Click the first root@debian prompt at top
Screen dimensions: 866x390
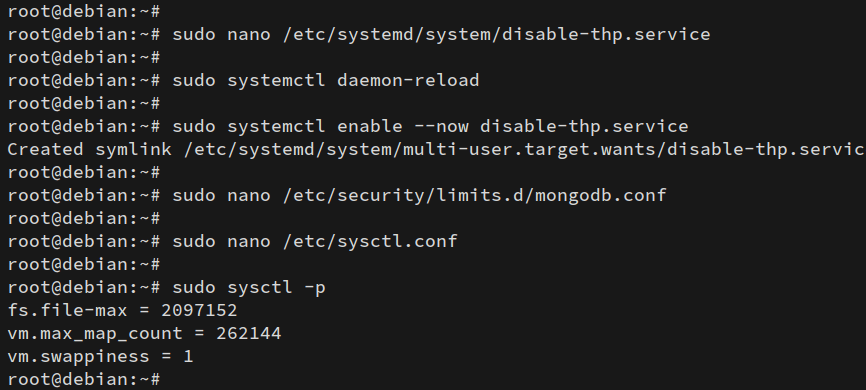click(x=84, y=11)
